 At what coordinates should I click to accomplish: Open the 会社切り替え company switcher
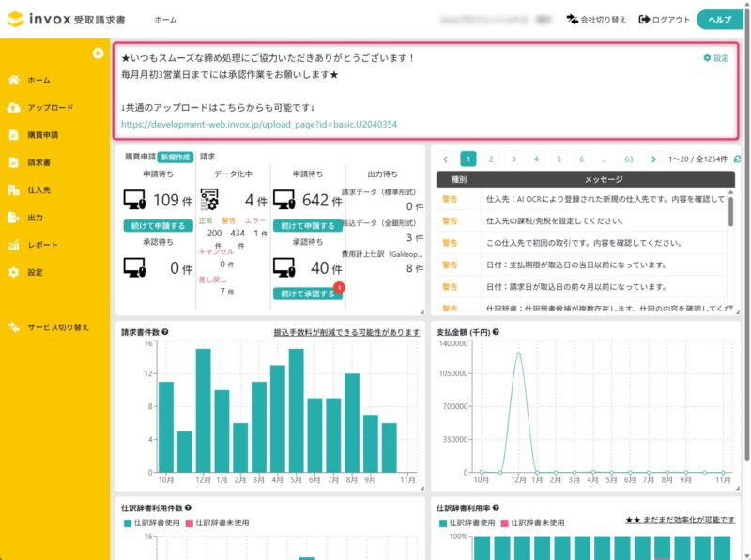(596, 20)
